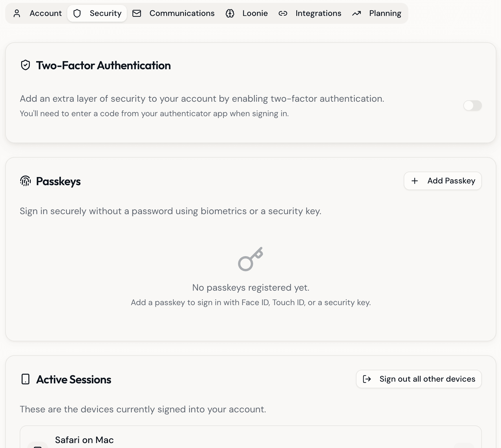
Task: Sign out all other devices
Action: [x=418, y=379]
